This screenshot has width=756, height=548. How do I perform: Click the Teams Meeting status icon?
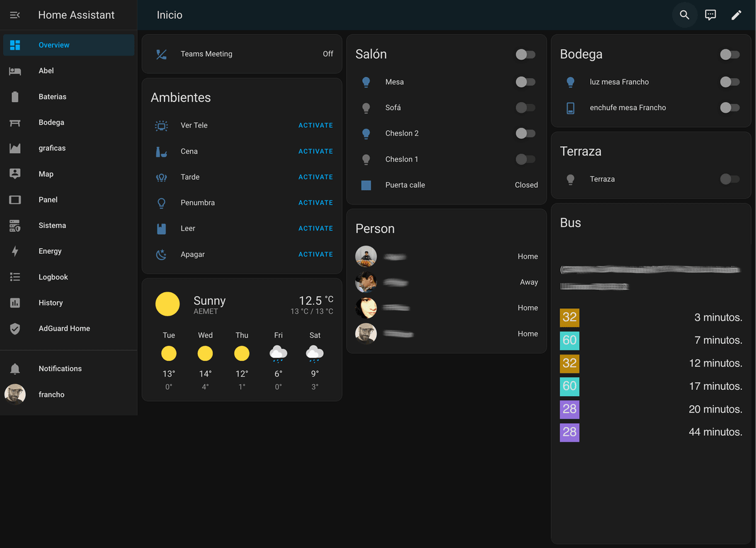(x=161, y=54)
